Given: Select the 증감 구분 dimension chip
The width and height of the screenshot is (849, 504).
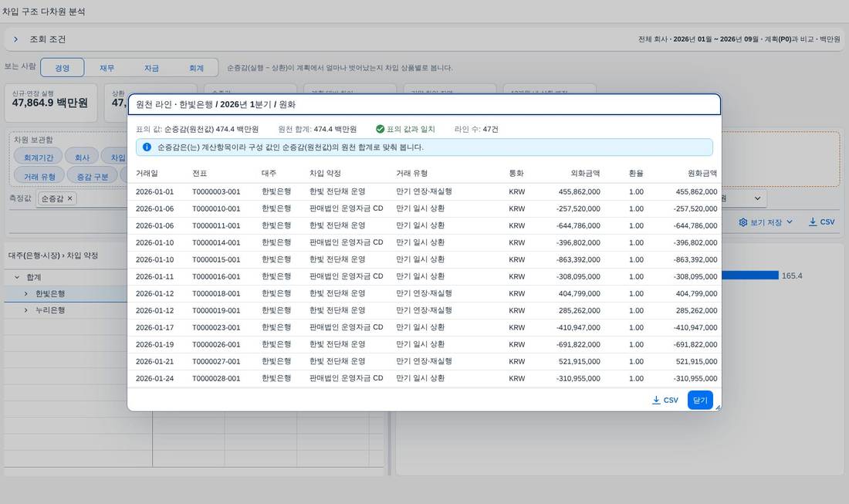Looking at the screenshot, I should tap(93, 177).
